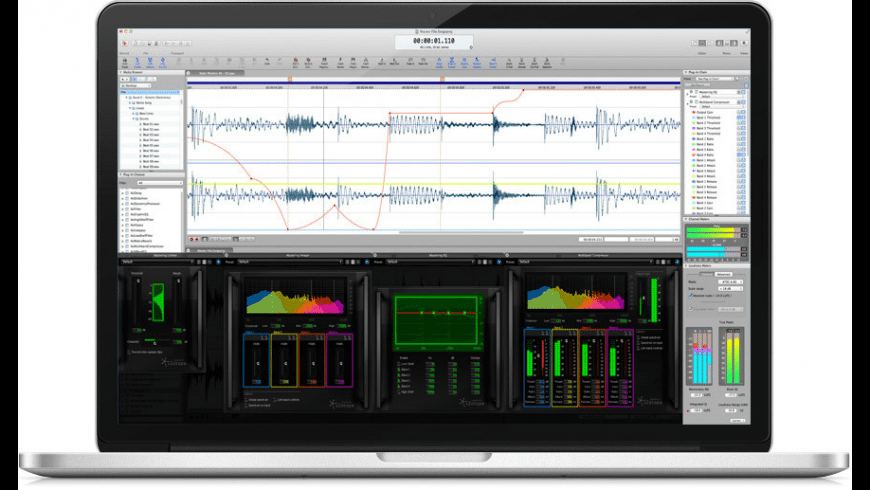Viewport: 870px width, 490px height.
Task: Click the red record icon below the waveform
Action: [x=192, y=239]
